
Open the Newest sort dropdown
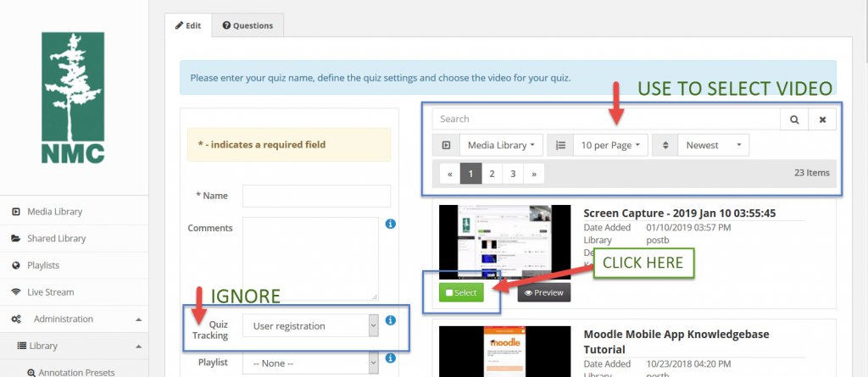713,146
